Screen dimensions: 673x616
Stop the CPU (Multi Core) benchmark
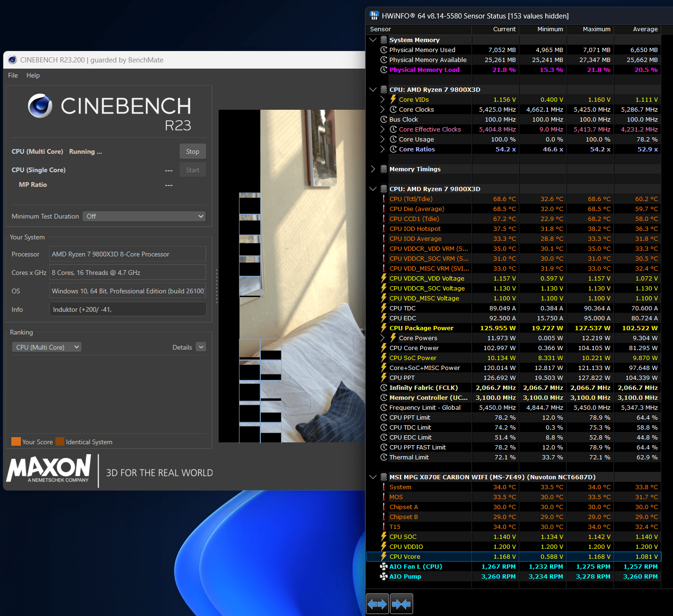tap(193, 151)
